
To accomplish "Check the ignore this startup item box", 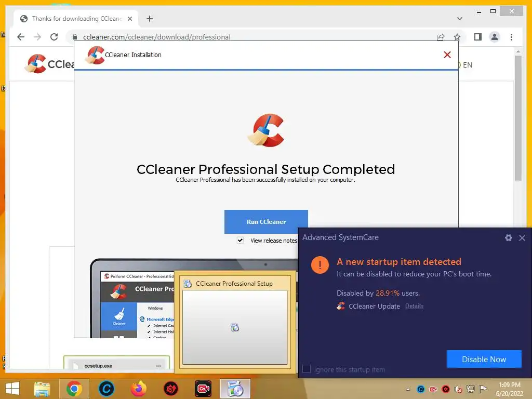I will (307, 369).
